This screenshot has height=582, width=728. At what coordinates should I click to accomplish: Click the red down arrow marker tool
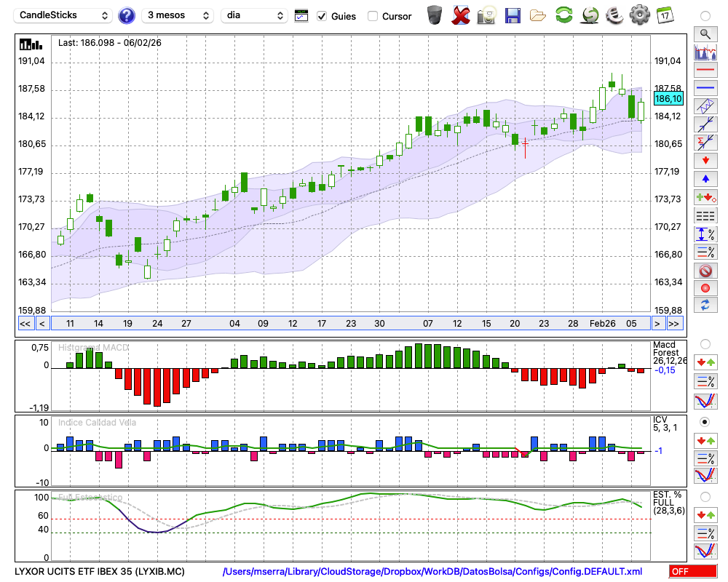tap(705, 161)
